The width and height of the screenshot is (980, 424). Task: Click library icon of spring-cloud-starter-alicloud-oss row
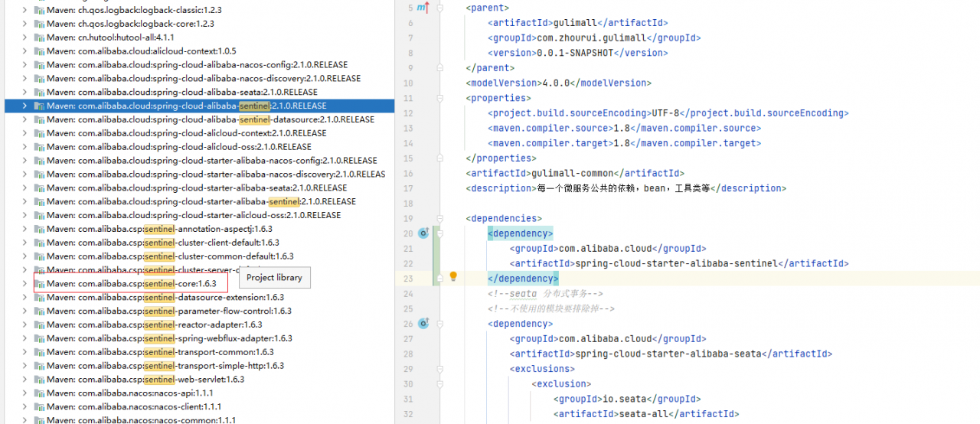pyautogui.click(x=39, y=215)
